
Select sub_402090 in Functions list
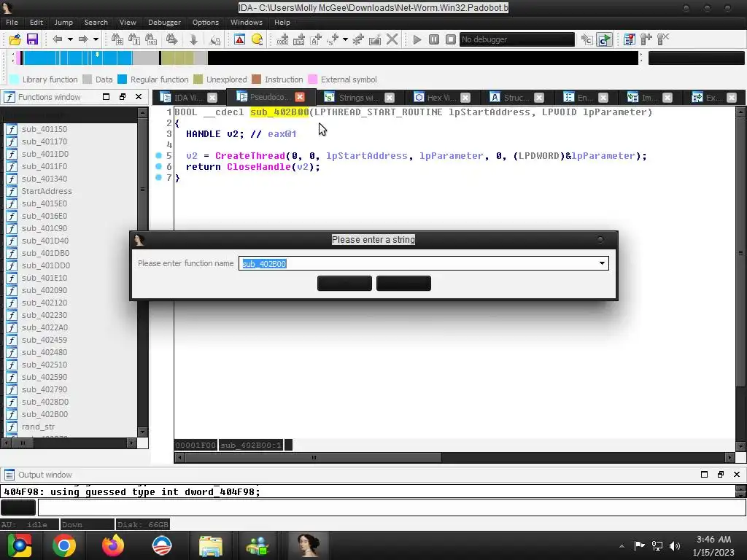tap(44, 290)
